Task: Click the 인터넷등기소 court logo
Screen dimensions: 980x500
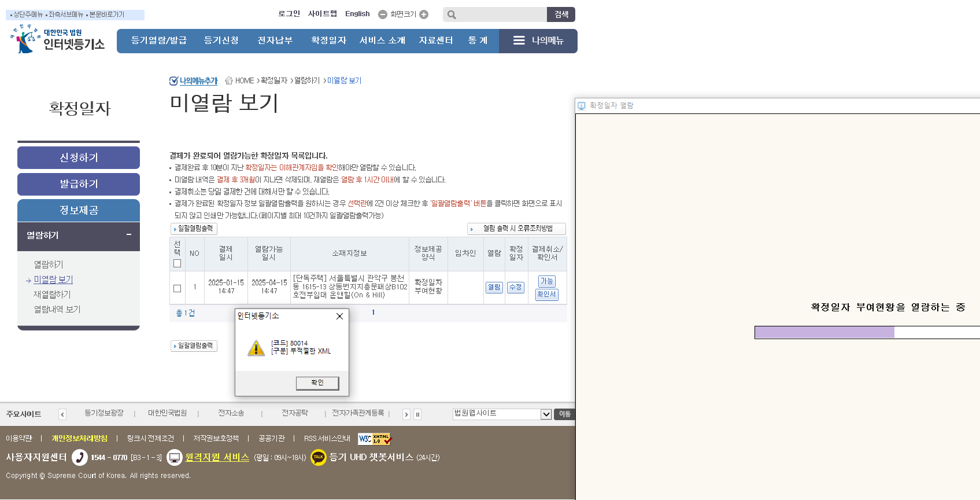Action: (57, 39)
